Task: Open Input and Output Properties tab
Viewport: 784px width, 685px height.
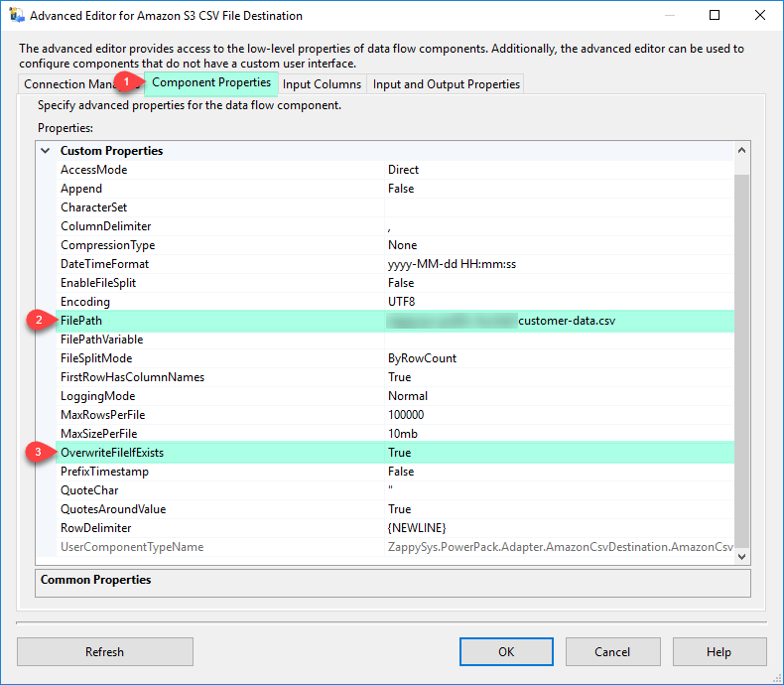Action: pos(446,84)
